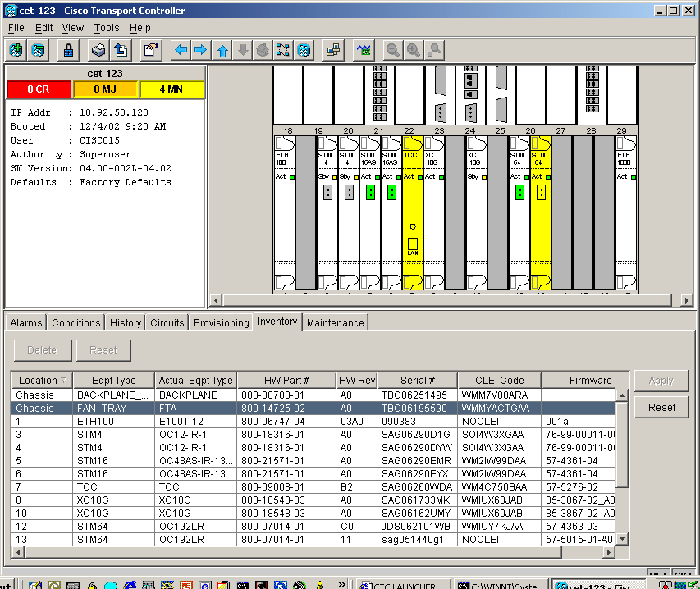The width and height of the screenshot is (700, 589).
Task: Click inventory table scroll down arrow
Action: (622, 539)
